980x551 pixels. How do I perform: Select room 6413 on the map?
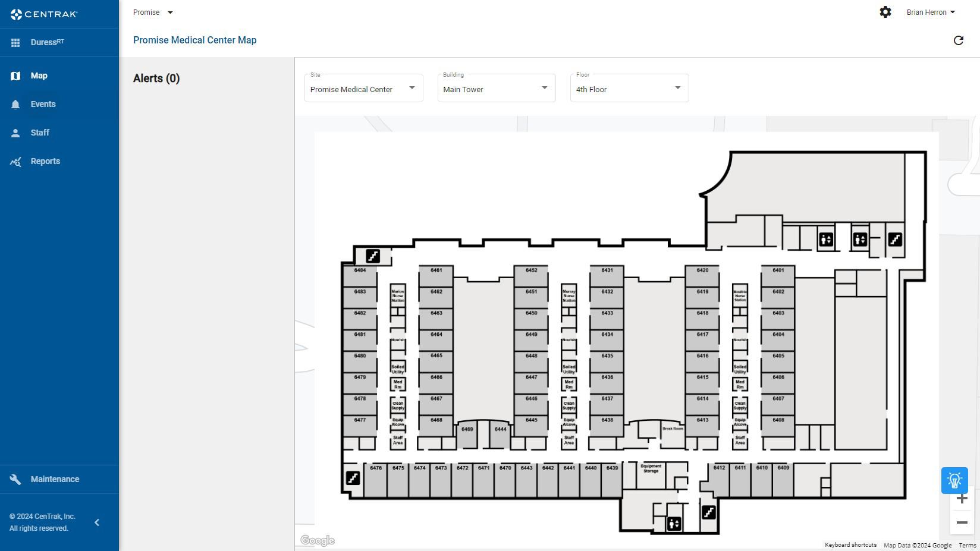[702, 426]
